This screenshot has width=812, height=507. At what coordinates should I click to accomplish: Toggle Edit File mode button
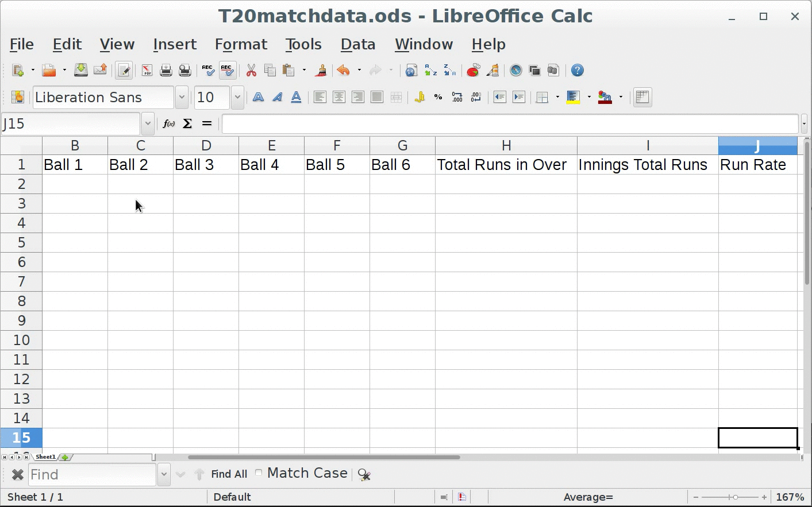(x=124, y=71)
